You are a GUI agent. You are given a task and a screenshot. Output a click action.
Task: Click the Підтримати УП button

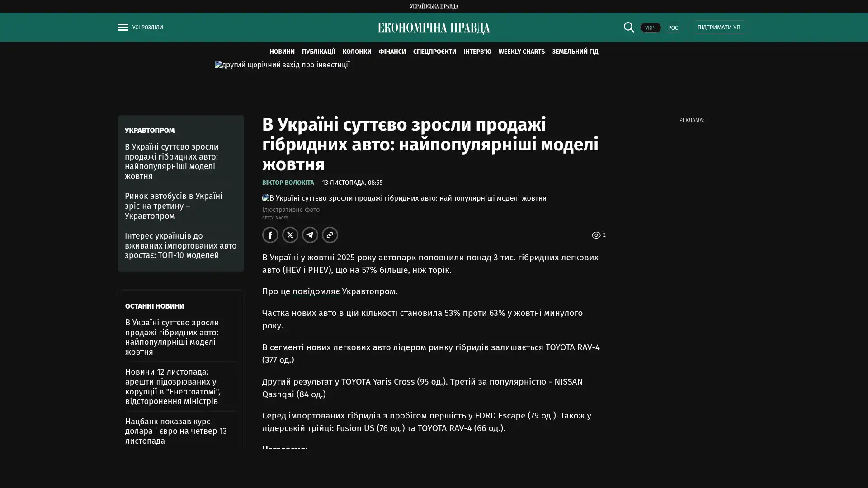coord(718,28)
